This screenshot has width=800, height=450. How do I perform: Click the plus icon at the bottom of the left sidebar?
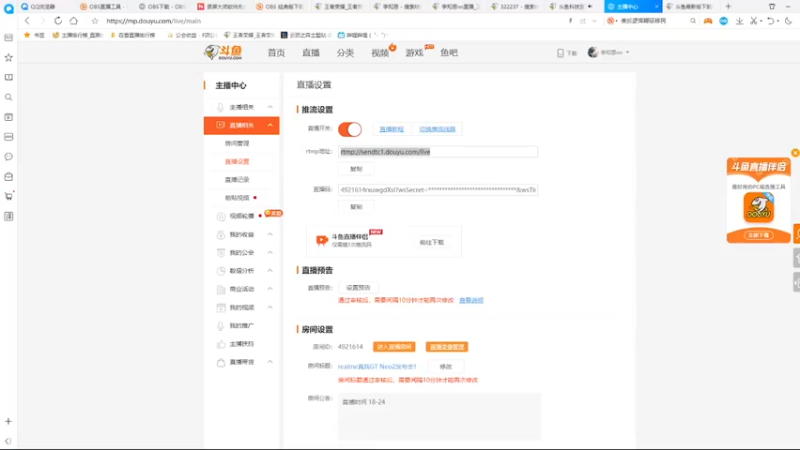[9, 421]
